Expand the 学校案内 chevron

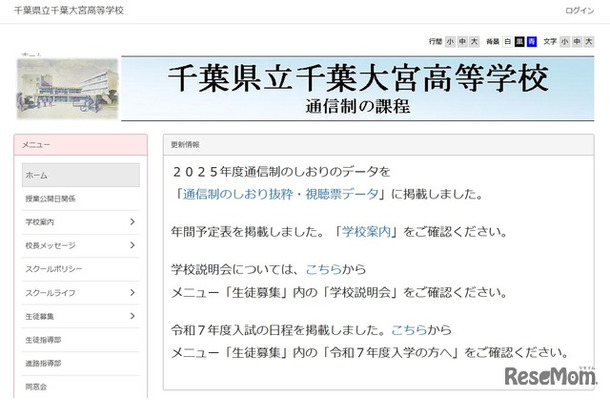click(132, 222)
